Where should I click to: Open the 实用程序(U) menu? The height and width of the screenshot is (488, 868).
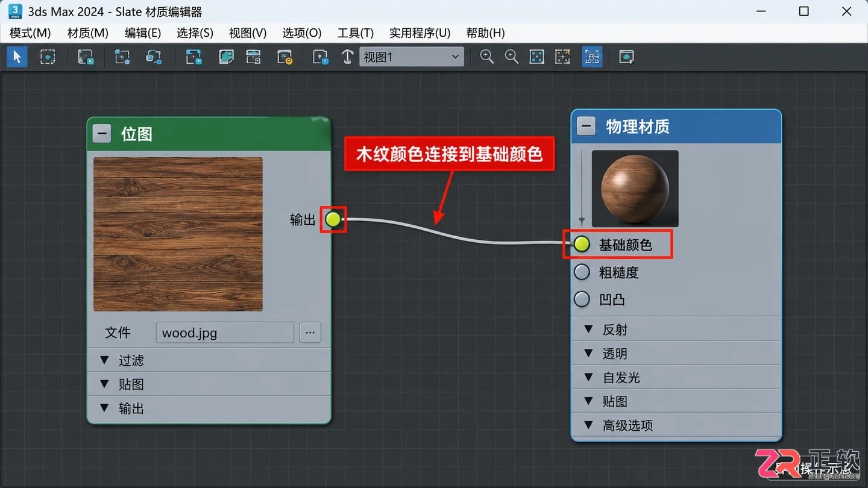pyautogui.click(x=420, y=33)
